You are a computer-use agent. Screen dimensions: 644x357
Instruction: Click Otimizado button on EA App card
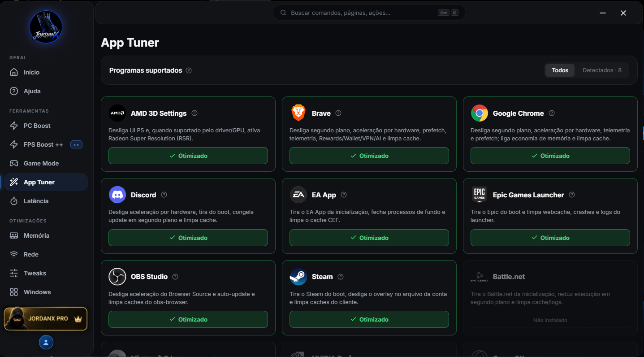coord(369,238)
